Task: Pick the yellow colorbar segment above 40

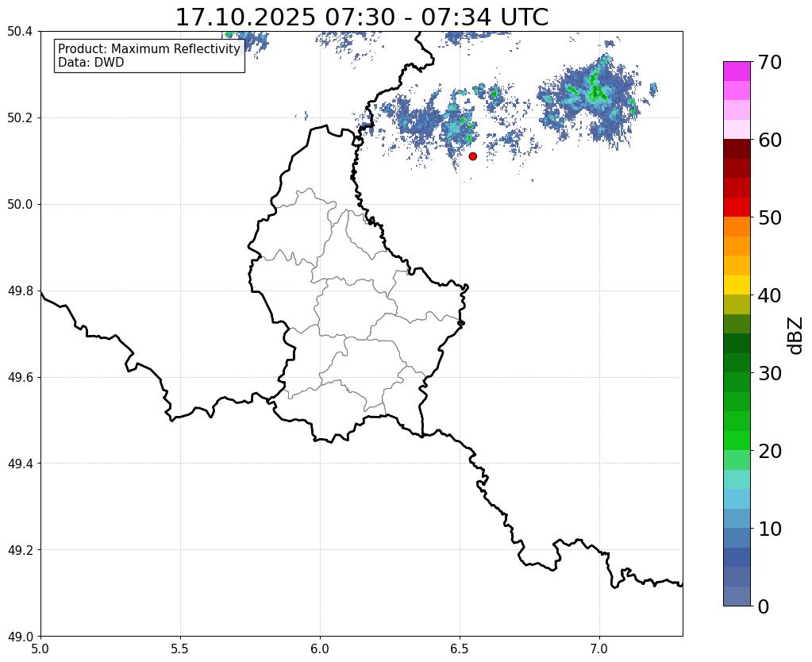Action: click(x=737, y=286)
